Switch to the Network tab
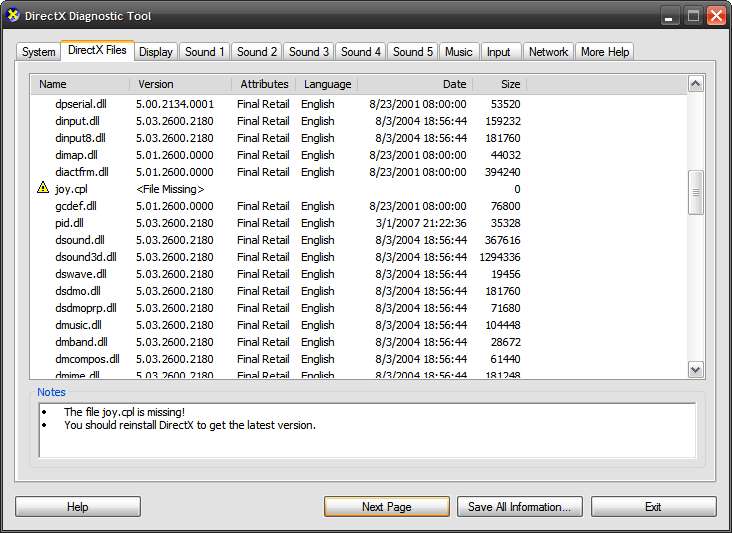The image size is (732, 533). (548, 52)
